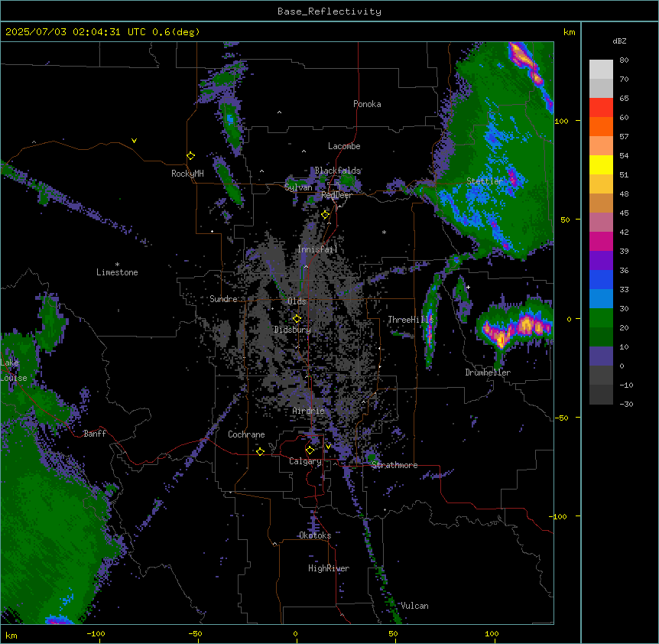Click the white cross marker north of Drumheller
Image resolution: width=659 pixels, height=644 pixels.
468,287
